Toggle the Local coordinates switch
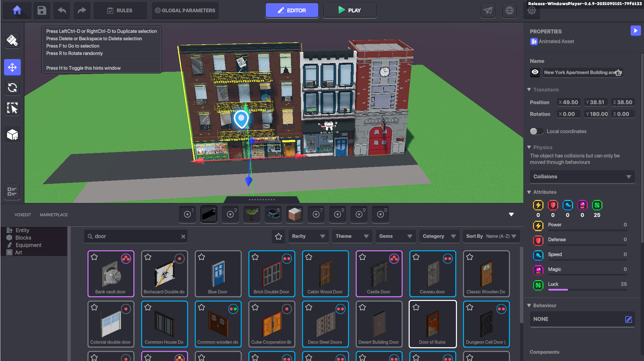The image size is (644, 361). (x=537, y=131)
